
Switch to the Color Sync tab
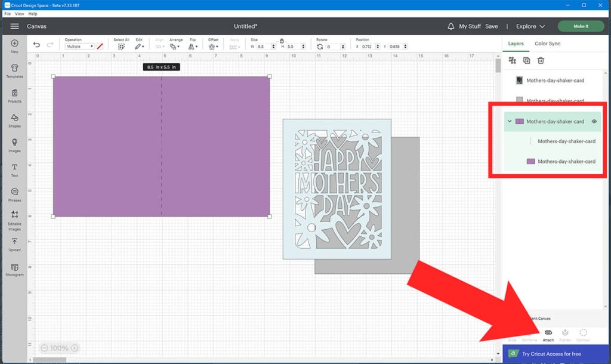[x=547, y=44]
